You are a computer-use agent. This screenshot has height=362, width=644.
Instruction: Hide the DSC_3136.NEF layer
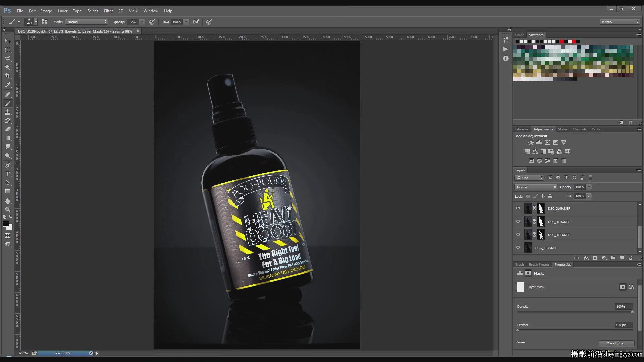pyautogui.click(x=518, y=222)
